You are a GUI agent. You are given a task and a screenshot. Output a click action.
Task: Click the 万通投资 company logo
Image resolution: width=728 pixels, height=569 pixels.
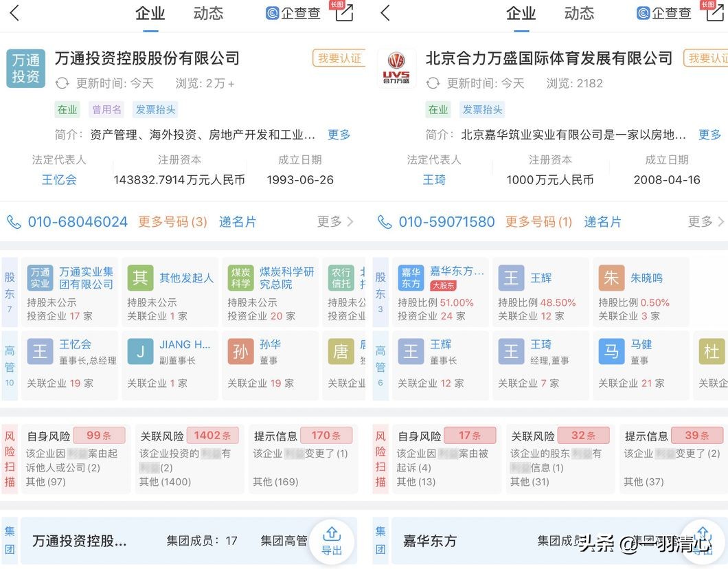point(25,69)
